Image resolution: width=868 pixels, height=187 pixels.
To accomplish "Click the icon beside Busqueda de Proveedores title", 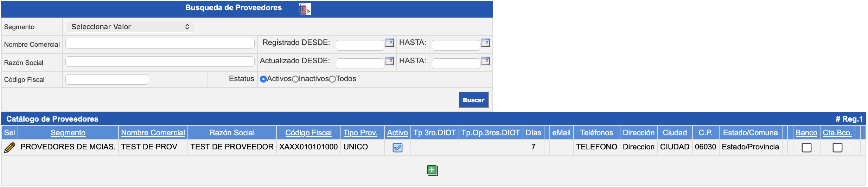I will point(304,9).
